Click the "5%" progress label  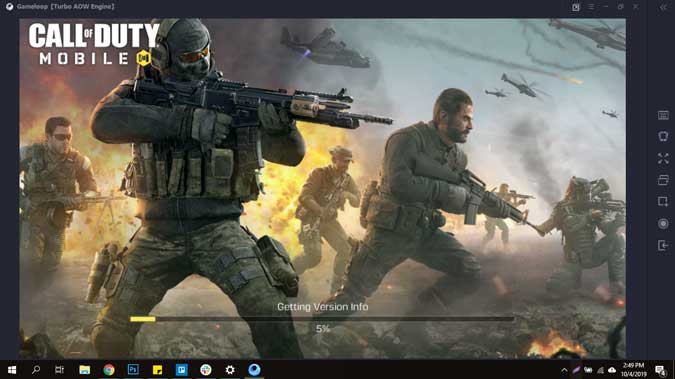pos(322,329)
